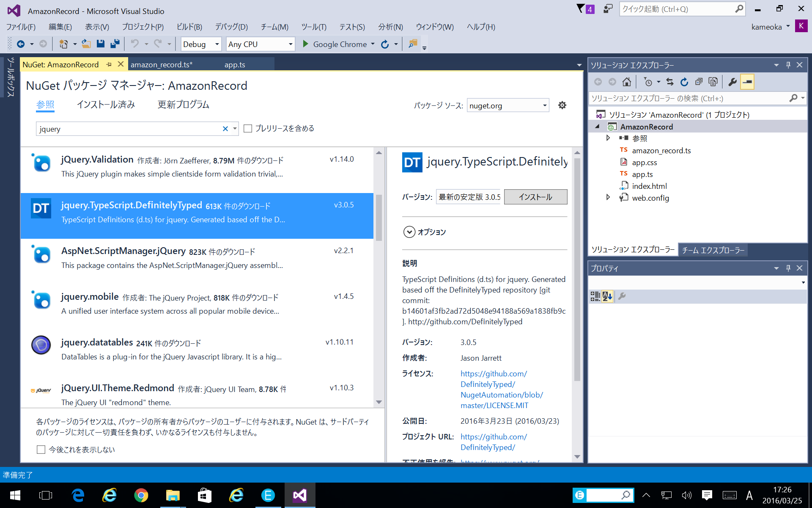The image size is (812, 508).
Task: Click the Home icon in Solution Explorer
Action: click(x=627, y=82)
